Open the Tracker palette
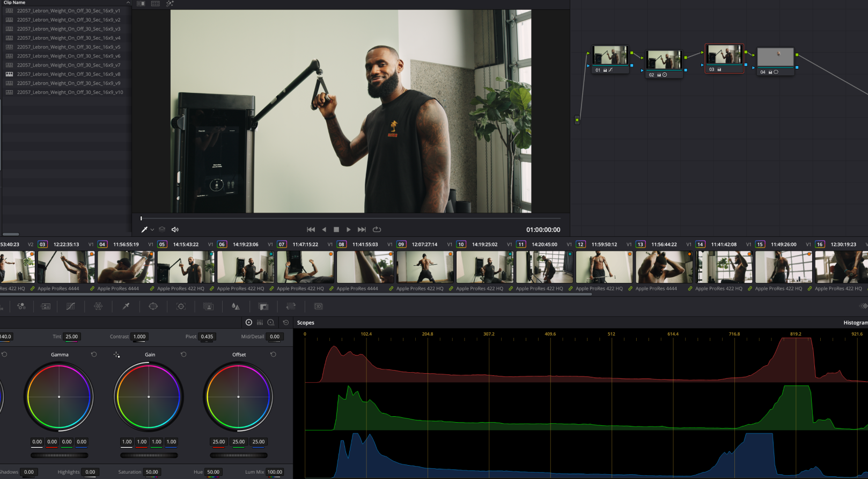Image resolution: width=868 pixels, height=479 pixels. 181,306
